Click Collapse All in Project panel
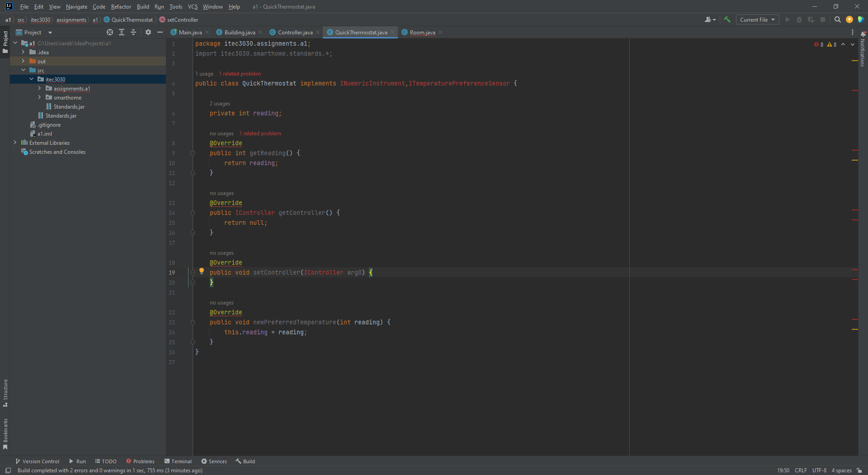 click(133, 32)
